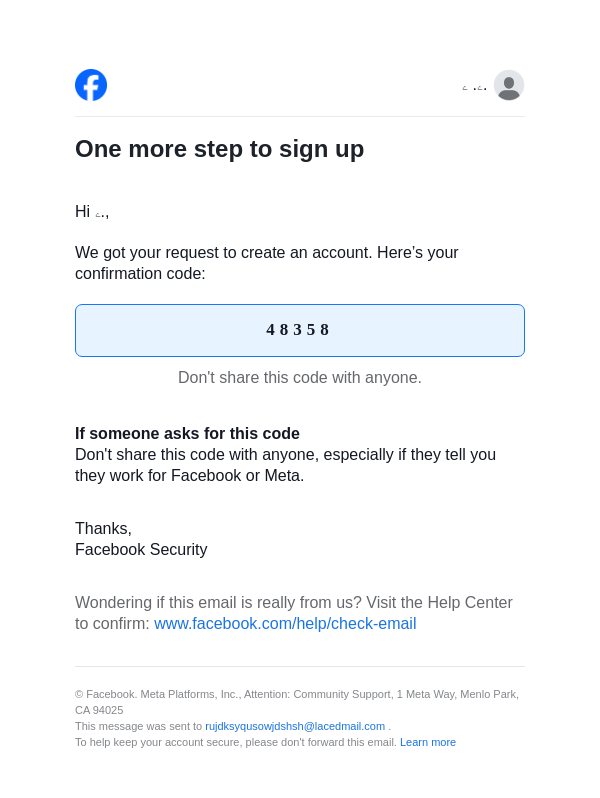
Task: Click the "Facebook Security" signature
Action: click(141, 550)
